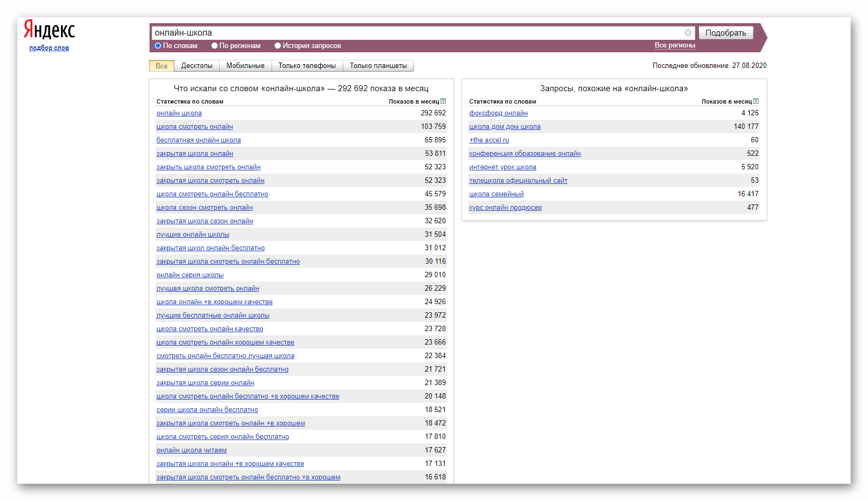Open школа сезон смотреть онлайн link
This screenshot has height=501, width=868.
click(x=205, y=208)
